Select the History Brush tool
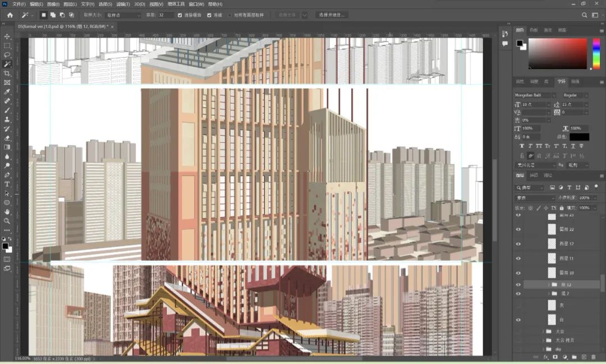The height and width of the screenshot is (364, 606). [x=7, y=129]
